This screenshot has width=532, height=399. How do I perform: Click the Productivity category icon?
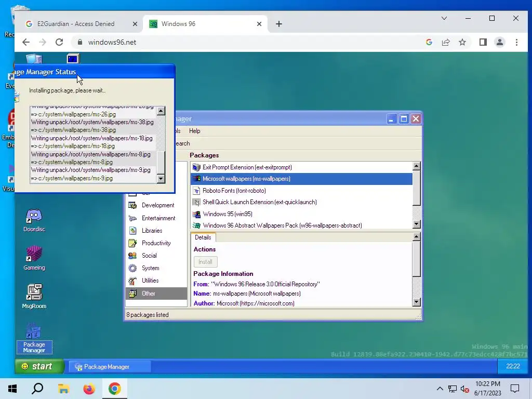132,243
